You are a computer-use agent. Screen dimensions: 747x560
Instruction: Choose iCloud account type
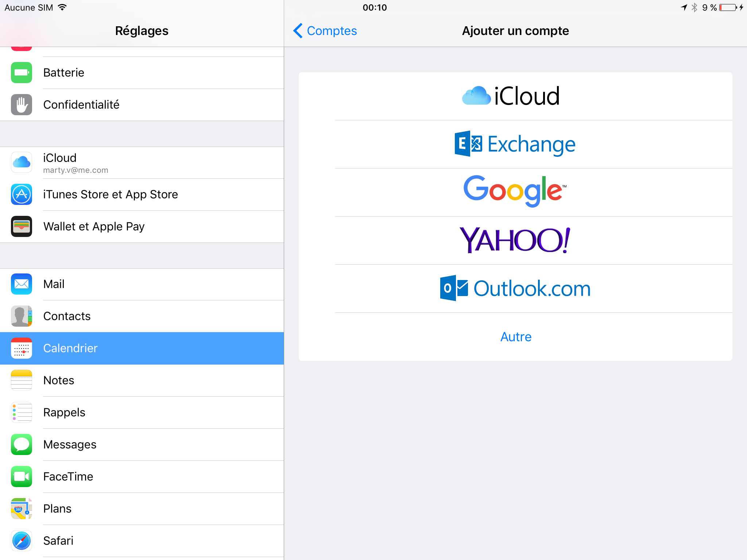515,96
